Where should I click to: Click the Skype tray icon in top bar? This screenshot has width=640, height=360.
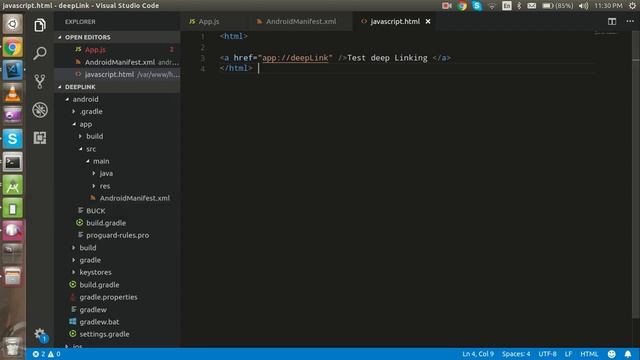(x=477, y=6)
